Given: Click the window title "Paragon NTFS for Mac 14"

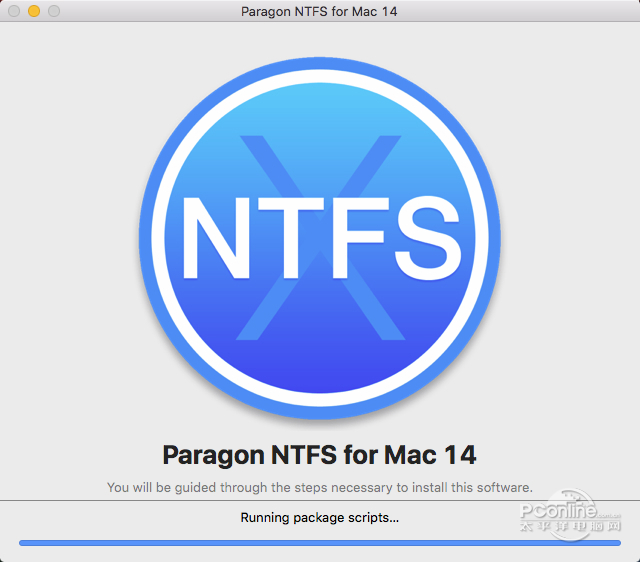Looking at the screenshot, I should click(319, 11).
